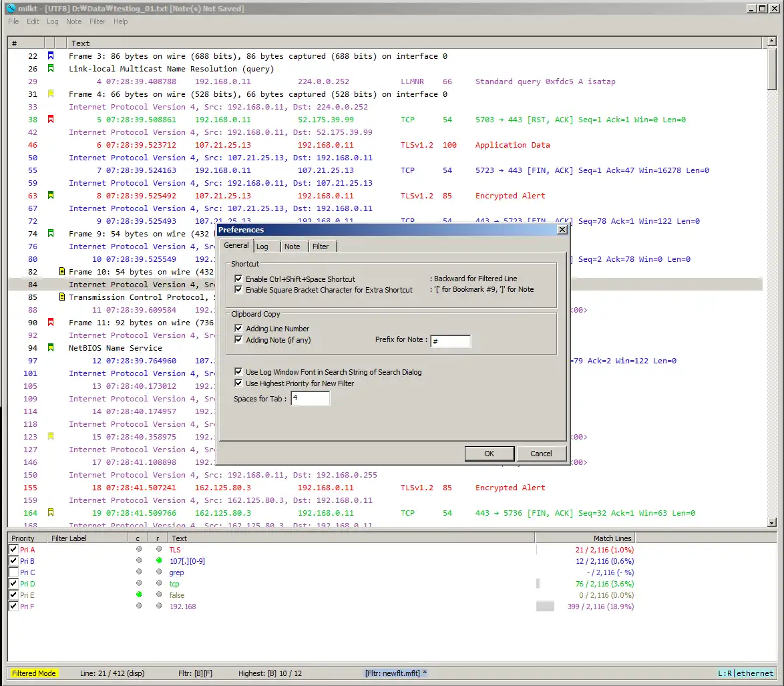Click the red bookmark icon on line 38
The height and width of the screenshot is (686, 784).
pos(51,119)
